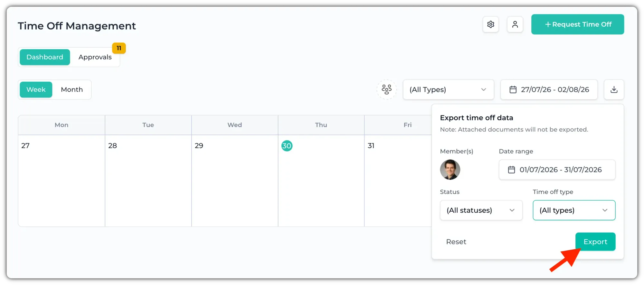The height and width of the screenshot is (285, 644).
Task: Click the Export button
Action: [595, 242]
